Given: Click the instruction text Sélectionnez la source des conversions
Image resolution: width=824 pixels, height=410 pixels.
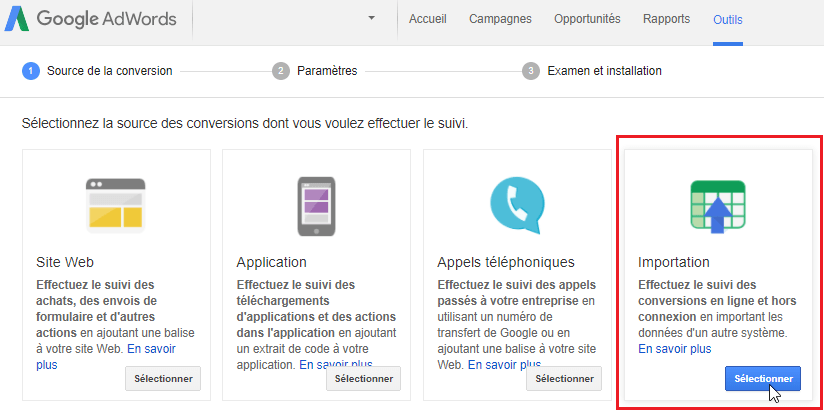Looking at the screenshot, I should [245, 124].
